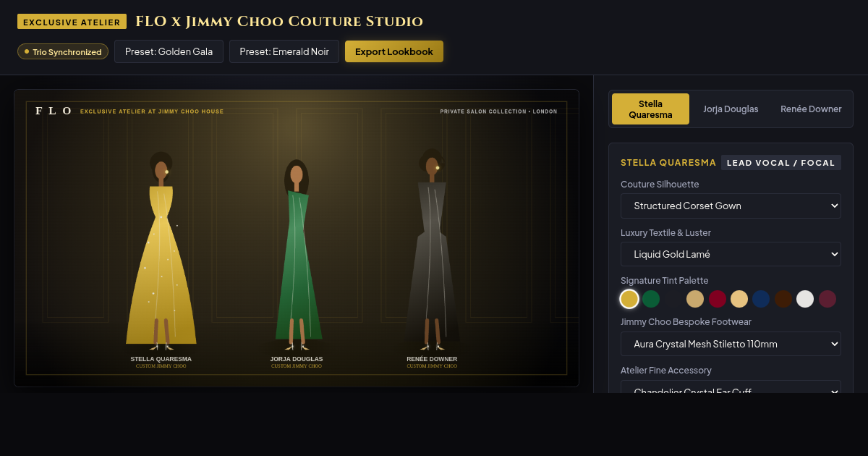Select the crimson red tint swatch
The image size is (868, 456).
(x=717, y=299)
